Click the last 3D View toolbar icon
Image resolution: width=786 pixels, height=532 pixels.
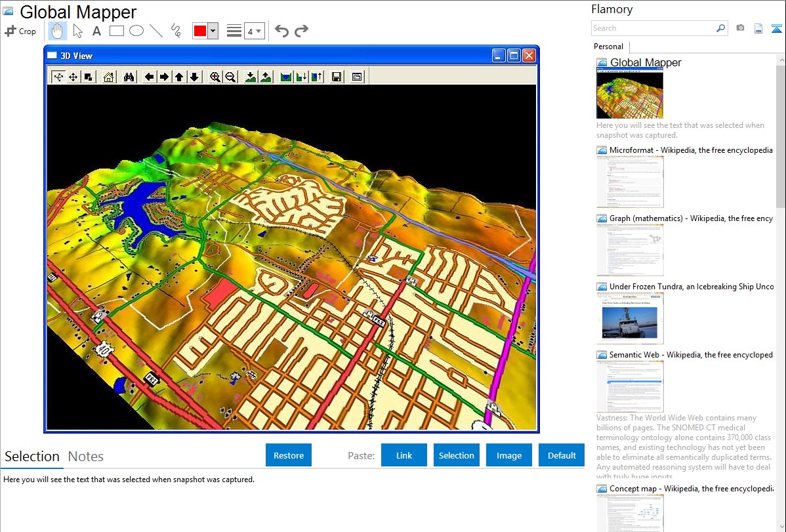point(357,77)
